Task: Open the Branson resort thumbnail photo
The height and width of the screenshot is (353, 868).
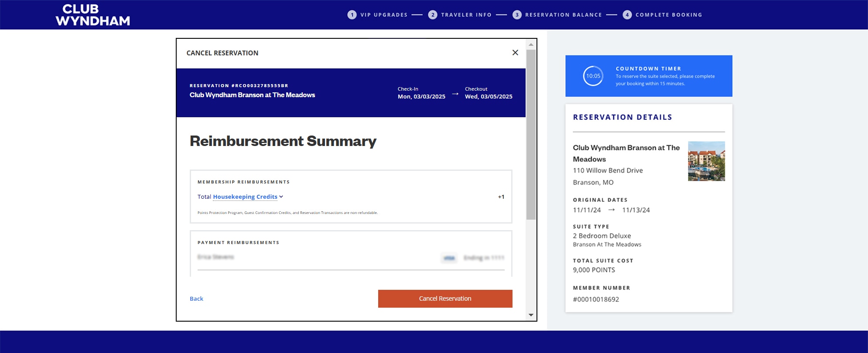Action: (x=706, y=161)
